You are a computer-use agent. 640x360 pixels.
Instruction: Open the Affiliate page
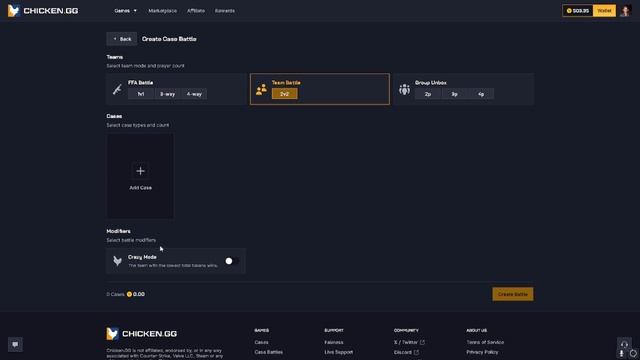(196, 11)
